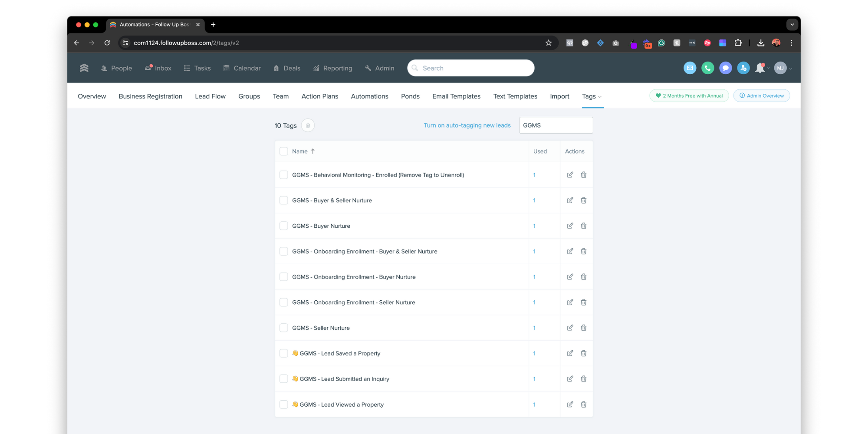
Task: Open the purple text message icon
Action: 725,68
